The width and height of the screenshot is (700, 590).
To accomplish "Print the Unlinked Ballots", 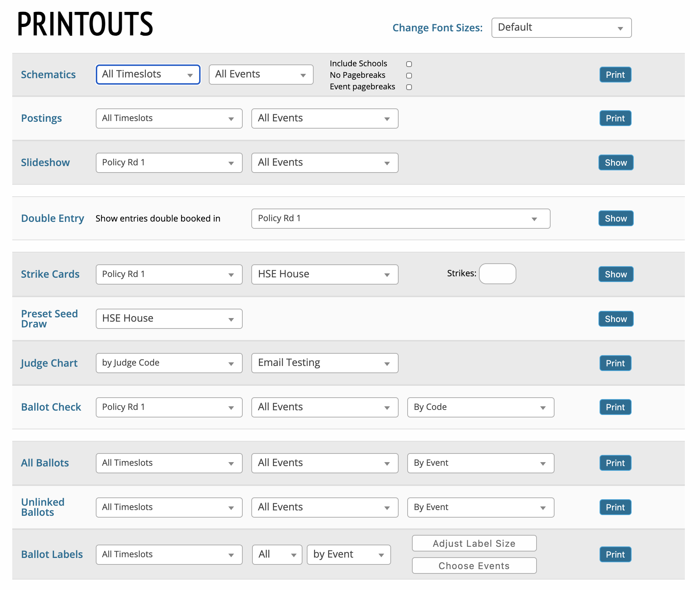I will [615, 508].
